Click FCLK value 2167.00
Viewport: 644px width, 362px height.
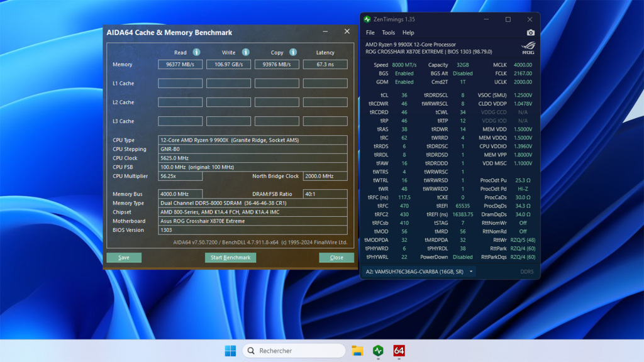point(523,74)
